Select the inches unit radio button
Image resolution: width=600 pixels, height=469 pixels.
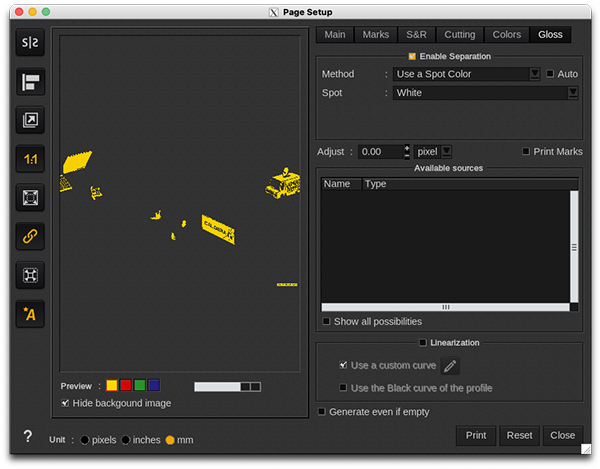(127, 440)
